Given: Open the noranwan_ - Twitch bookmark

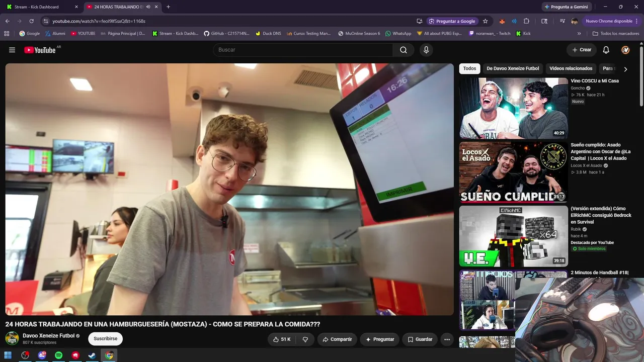Looking at the screenshot, I should pyautogui.click(x=490, y=34).
